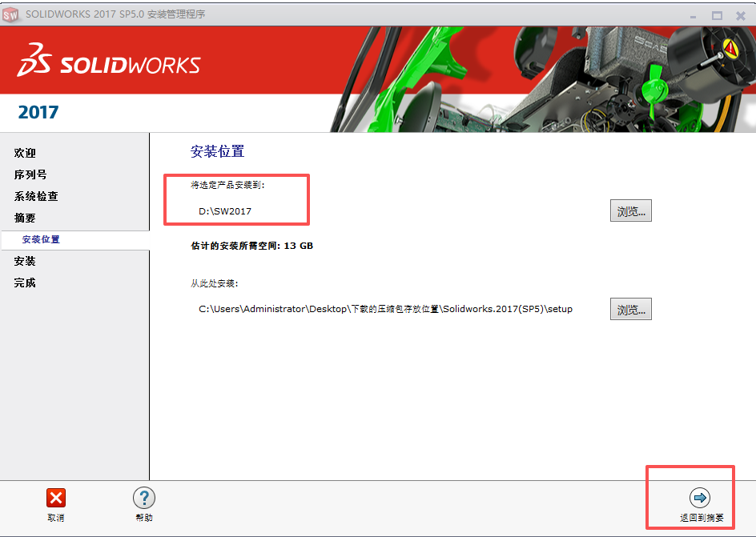Viewport: 756px width, 537px height.
Task: Open the 系统检查 step
Action: pos(37,196)
